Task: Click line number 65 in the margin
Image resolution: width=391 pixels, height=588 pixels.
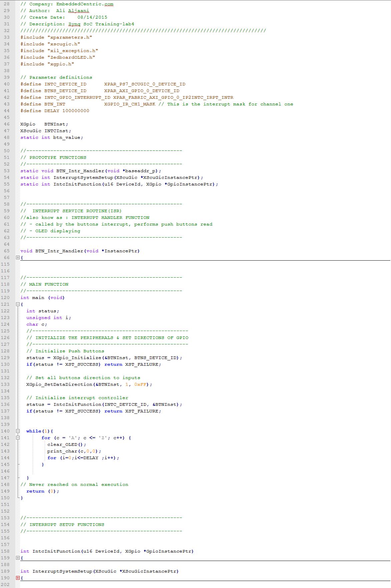Action: [x=7, y=251]
